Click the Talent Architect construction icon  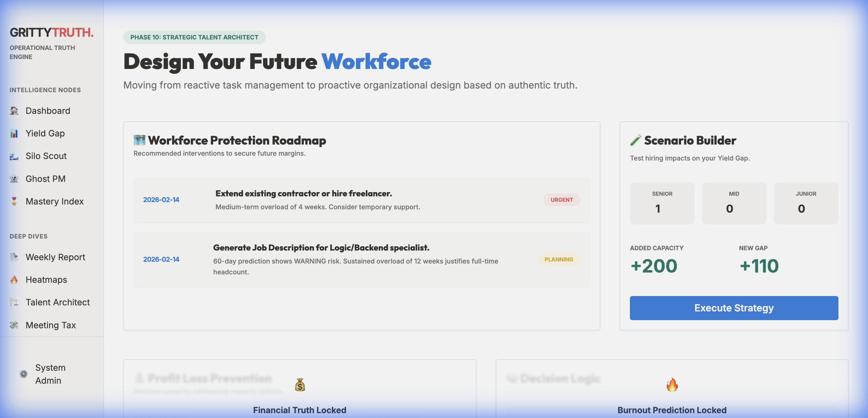click(14, 302)
